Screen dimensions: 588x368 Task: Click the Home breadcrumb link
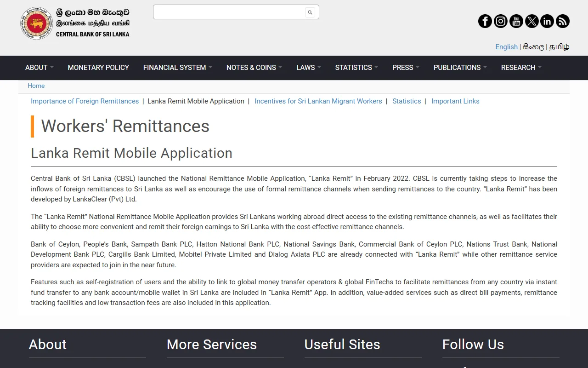[x=36, y=86]
